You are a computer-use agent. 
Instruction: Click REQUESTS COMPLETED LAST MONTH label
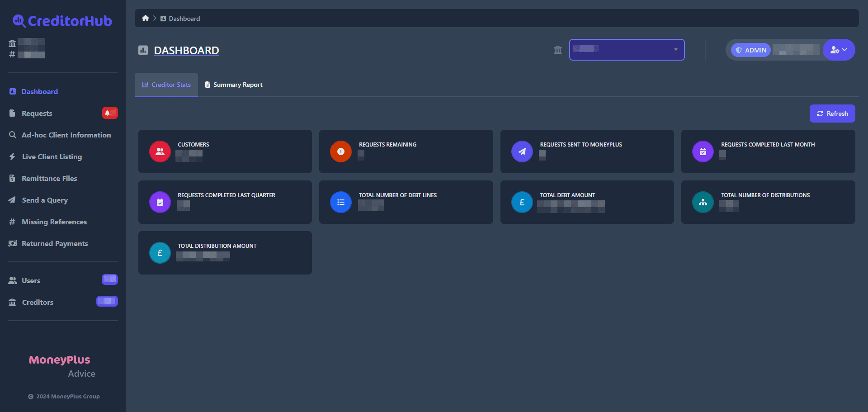pos(768,145)
